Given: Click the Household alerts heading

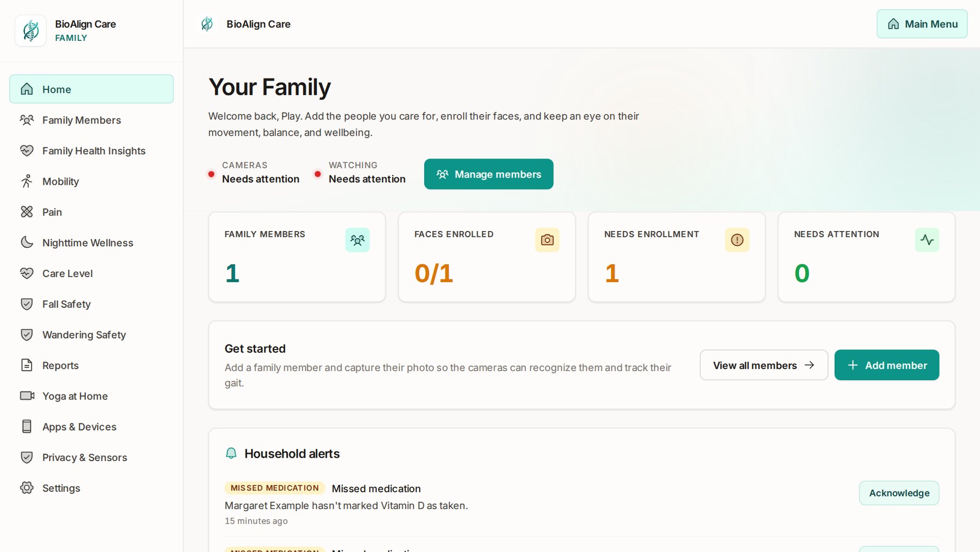Looking at the screenshot, I should point(292,453).
